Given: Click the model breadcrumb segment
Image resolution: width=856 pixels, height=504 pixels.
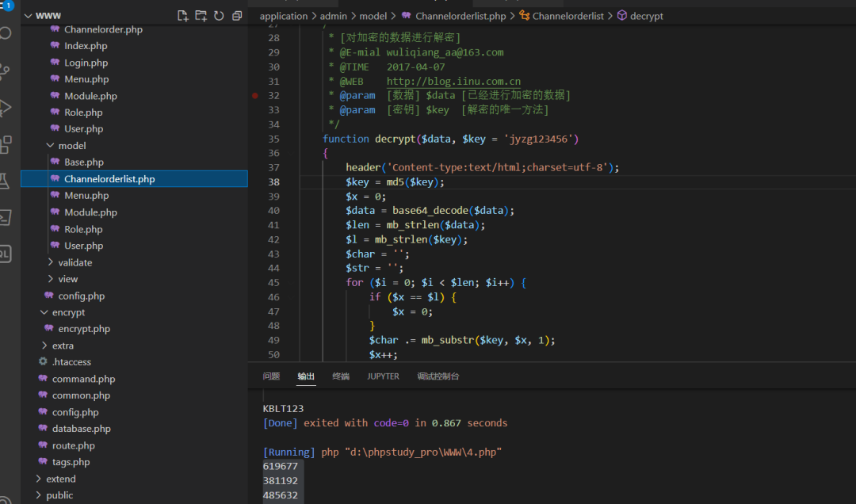Looking at the screenshot, I should tap(373, 16).
